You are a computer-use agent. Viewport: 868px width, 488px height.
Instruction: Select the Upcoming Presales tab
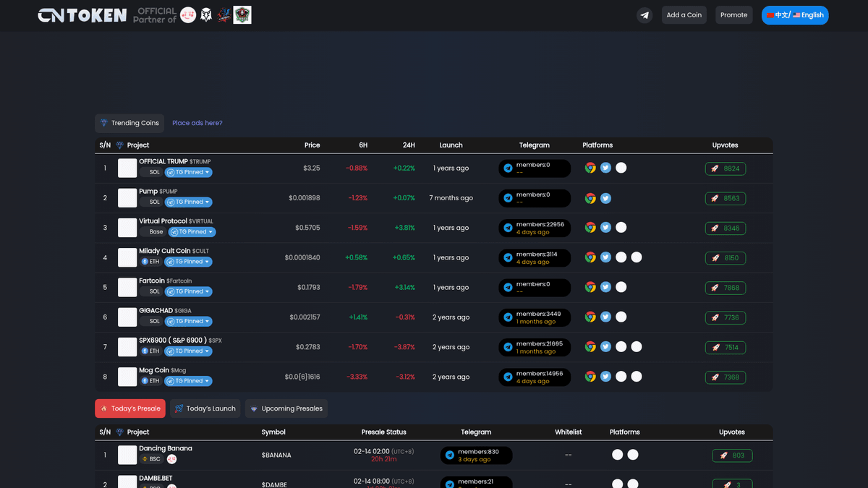286,408
